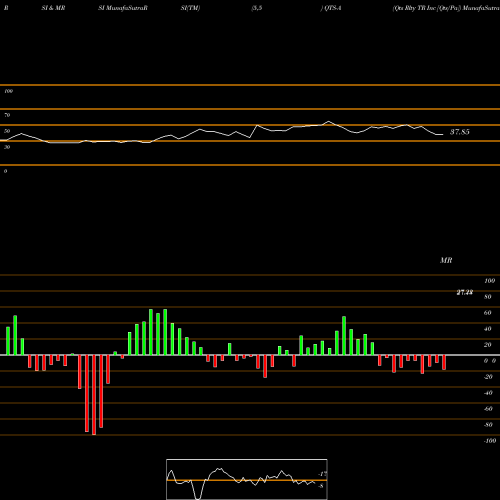
Task: Click the MR panel title
Action: click(x=446, y=260)
